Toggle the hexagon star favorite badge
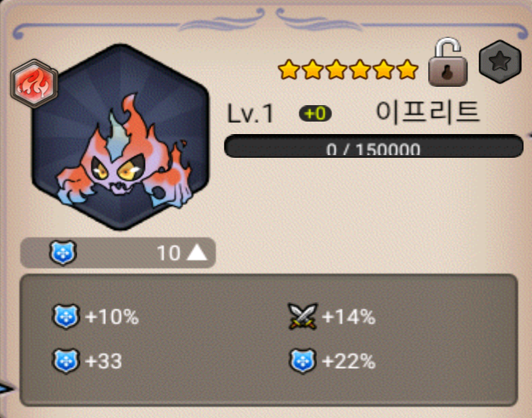The height and width of the screenshot is (418, 532). point(500,62)
